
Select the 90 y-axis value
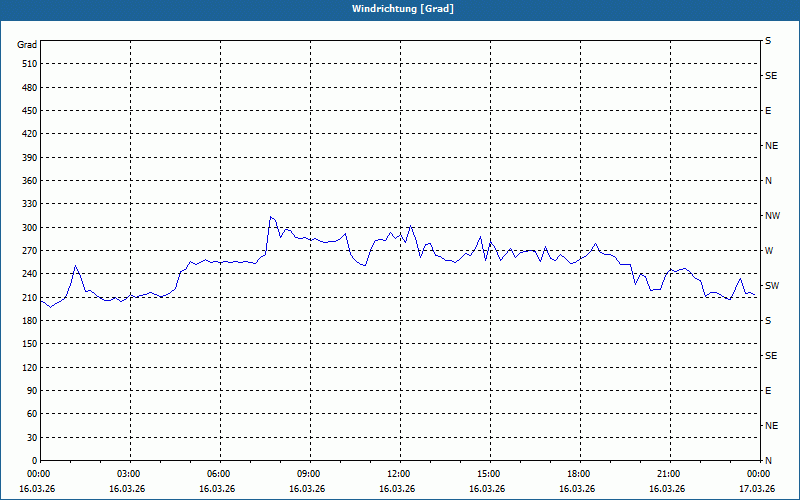pos(32,391)
